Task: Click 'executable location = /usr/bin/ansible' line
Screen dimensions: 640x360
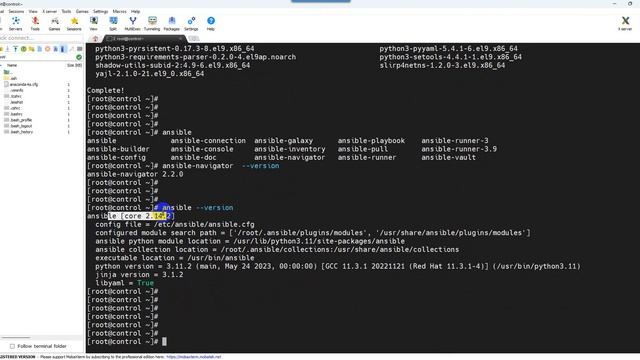Action: coord(175,258)
